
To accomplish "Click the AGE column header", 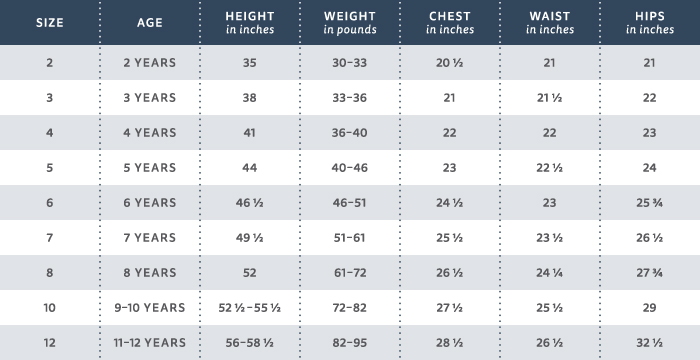I will tap(150, 23).
